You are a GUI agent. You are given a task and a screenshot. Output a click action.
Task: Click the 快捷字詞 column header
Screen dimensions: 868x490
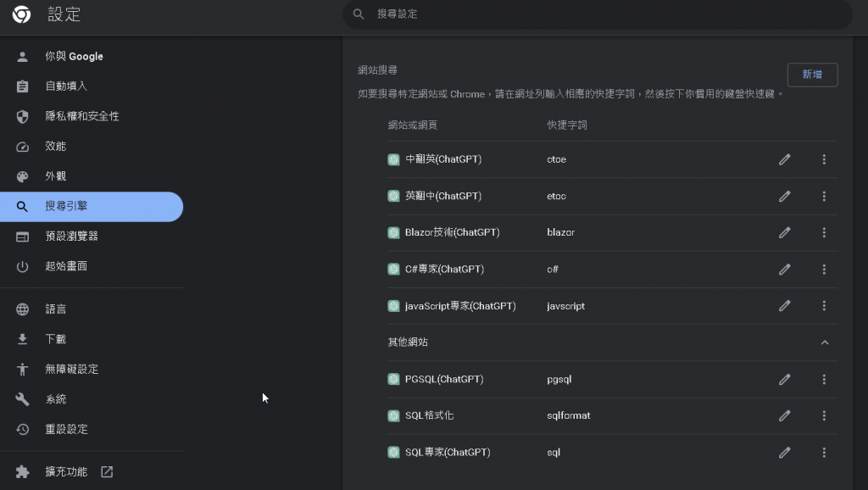point(567,125)
